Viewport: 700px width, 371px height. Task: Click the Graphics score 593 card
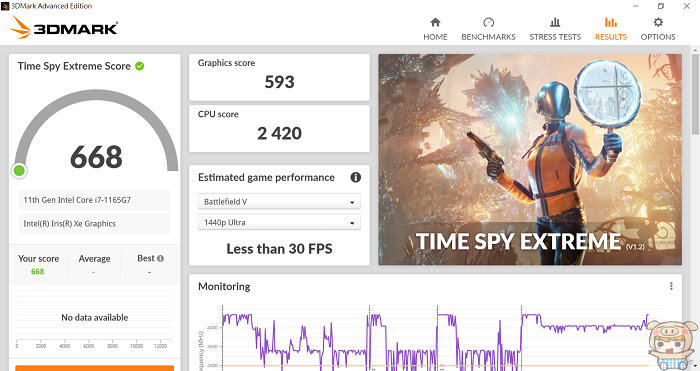[279, 77]
